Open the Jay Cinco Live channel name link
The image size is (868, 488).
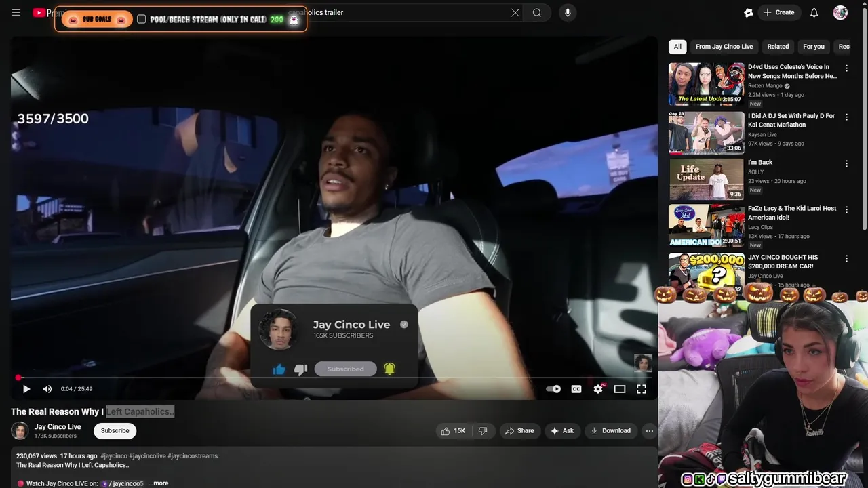[58, 426]
